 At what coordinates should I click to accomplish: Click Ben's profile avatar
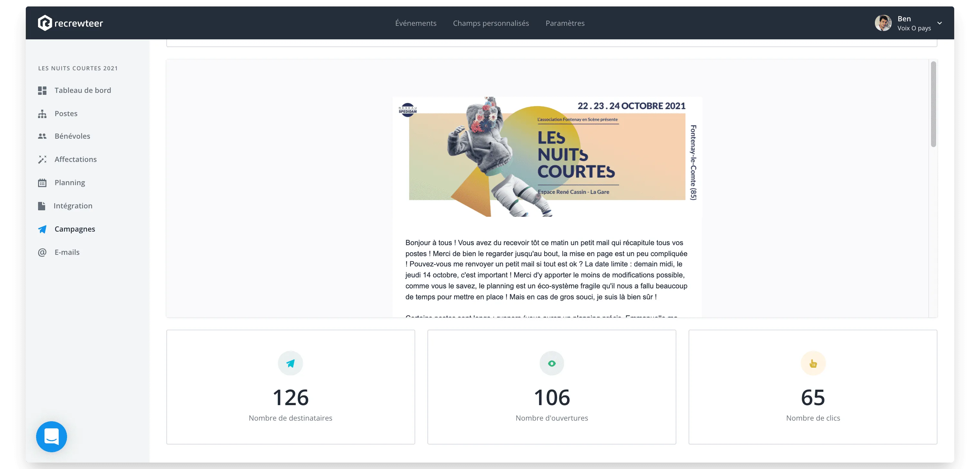click(883, 23)
